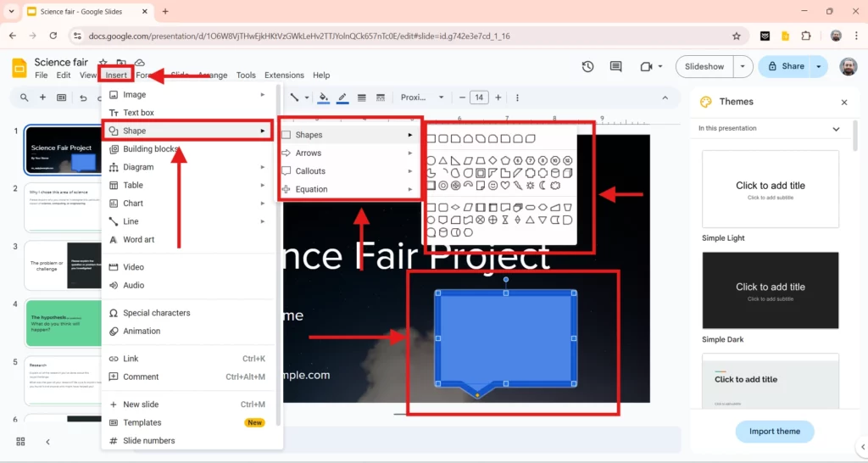Increase font size with plus button

point(498,98)
